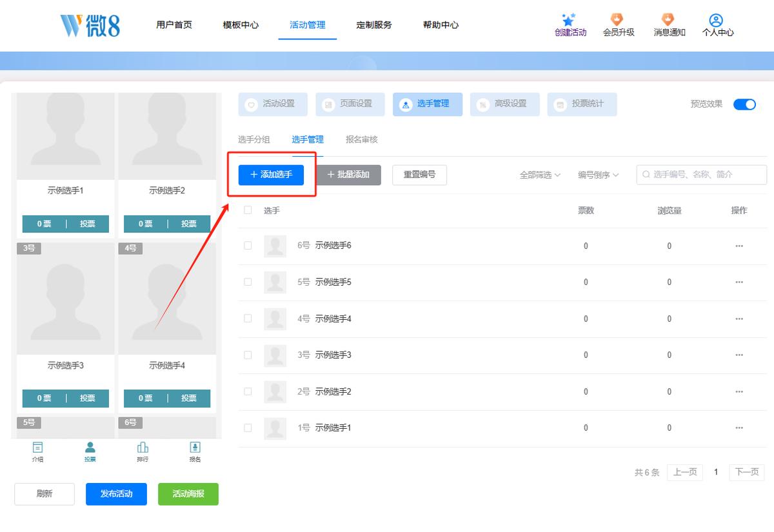Click the 发布活动 button
Viewport: 774px width, 532px height.
[x=116, y=494]
